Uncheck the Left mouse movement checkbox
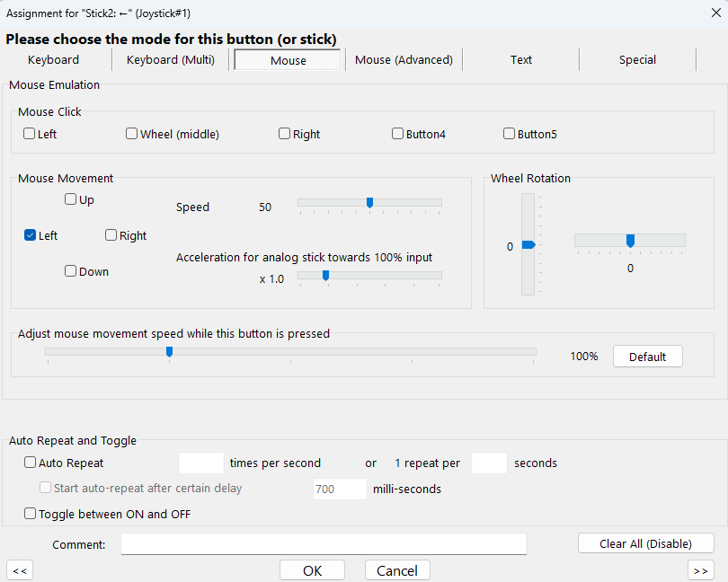 30,235
